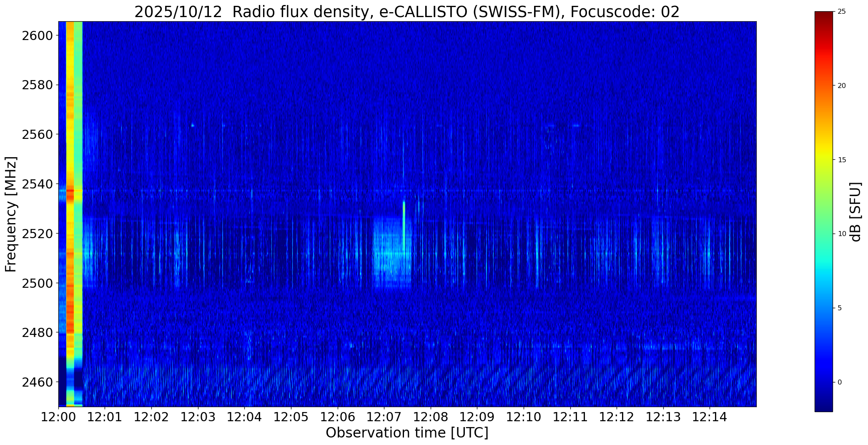Click the 2540 frequency tick label

pos(37,184)
